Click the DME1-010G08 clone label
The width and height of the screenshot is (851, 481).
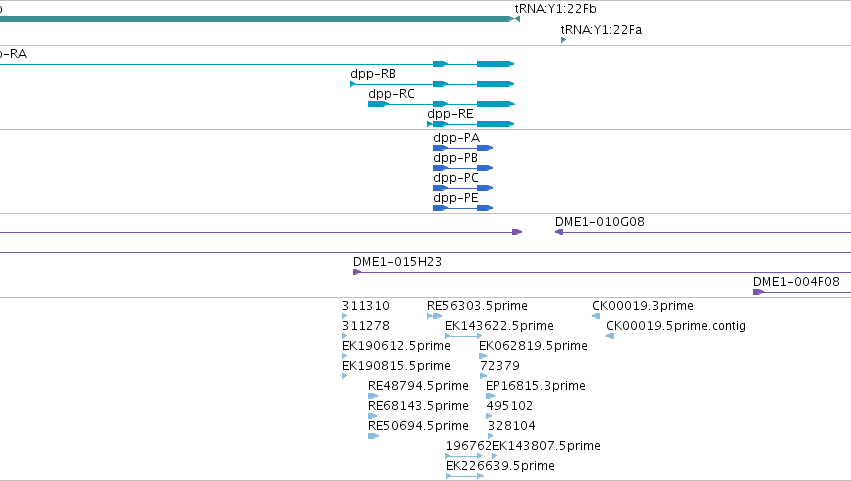point(600,221)
